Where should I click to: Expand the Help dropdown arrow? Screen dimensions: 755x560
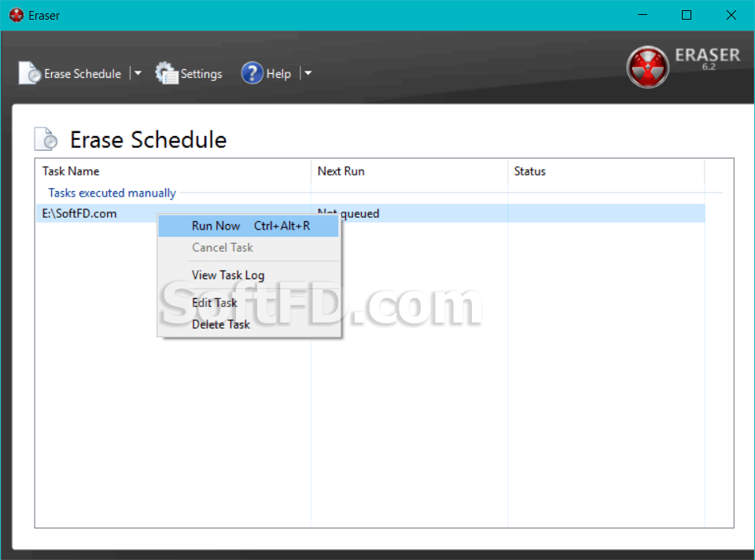pos(308,73)
